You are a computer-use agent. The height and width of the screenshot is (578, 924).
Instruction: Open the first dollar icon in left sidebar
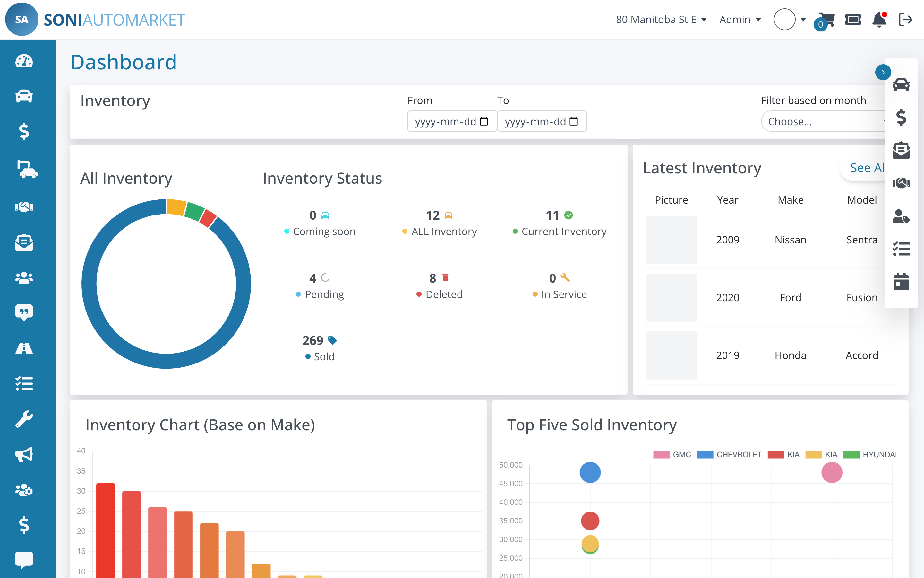24,132
